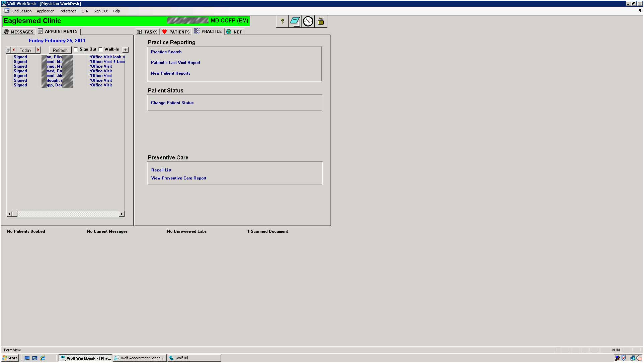Click the padlock lock icon
This screenshot has width=644, height=363.
pyautogui.click(x=321, y=21)
